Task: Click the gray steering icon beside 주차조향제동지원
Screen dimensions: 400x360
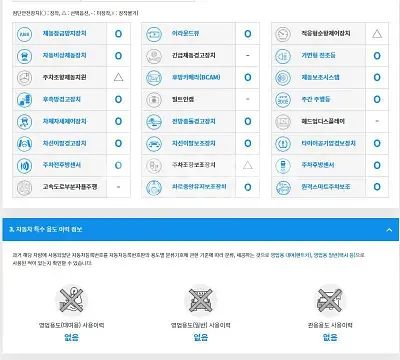Action: click(24, 78)
